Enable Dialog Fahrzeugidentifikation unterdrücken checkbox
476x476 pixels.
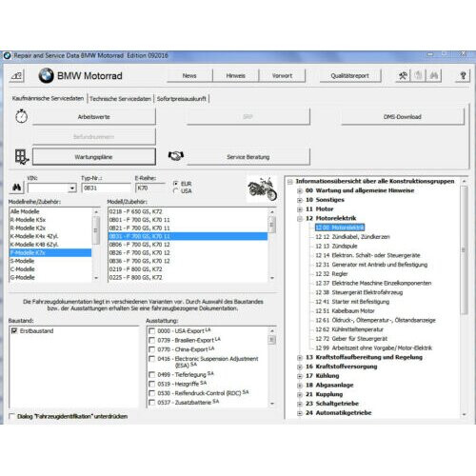tap(12, 416)
